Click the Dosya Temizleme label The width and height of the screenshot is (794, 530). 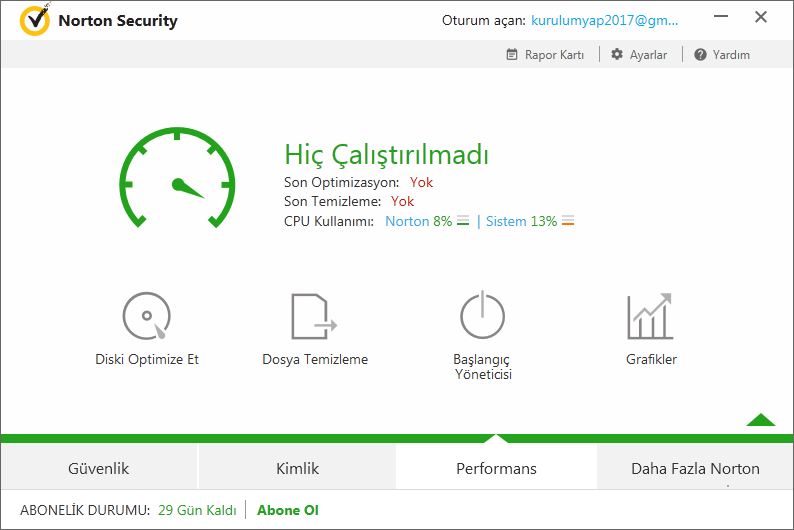pyautogui.click(x=315, y=359)
